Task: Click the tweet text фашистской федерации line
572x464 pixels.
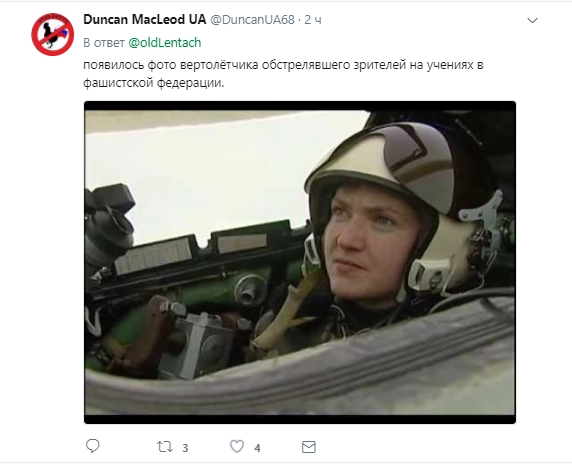Action: coord(154,83)
